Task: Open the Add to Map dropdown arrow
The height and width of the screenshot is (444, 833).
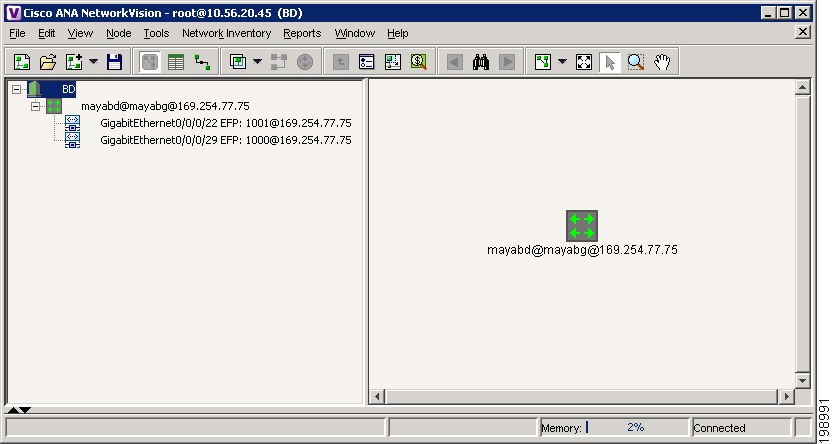Action: [94, 62]
